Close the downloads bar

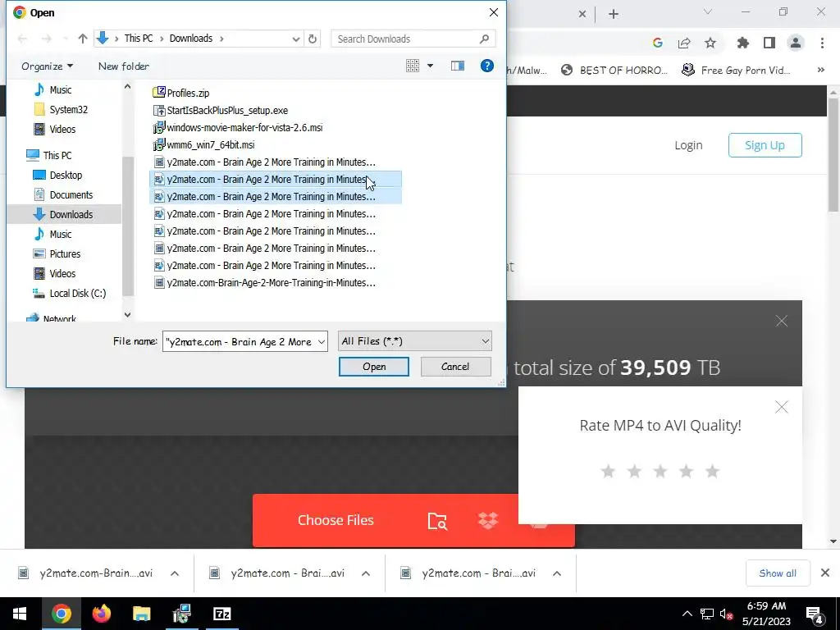point(825,573)
